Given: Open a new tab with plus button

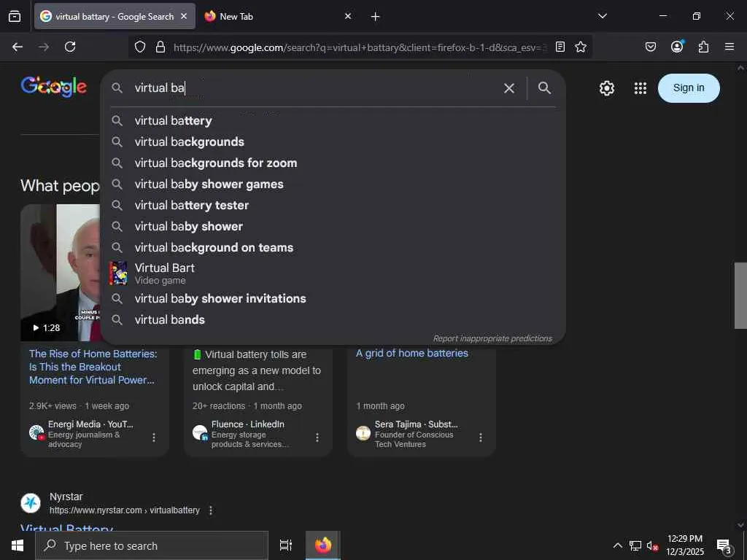Looking at the screenshot, I should (x=376, y=17).
